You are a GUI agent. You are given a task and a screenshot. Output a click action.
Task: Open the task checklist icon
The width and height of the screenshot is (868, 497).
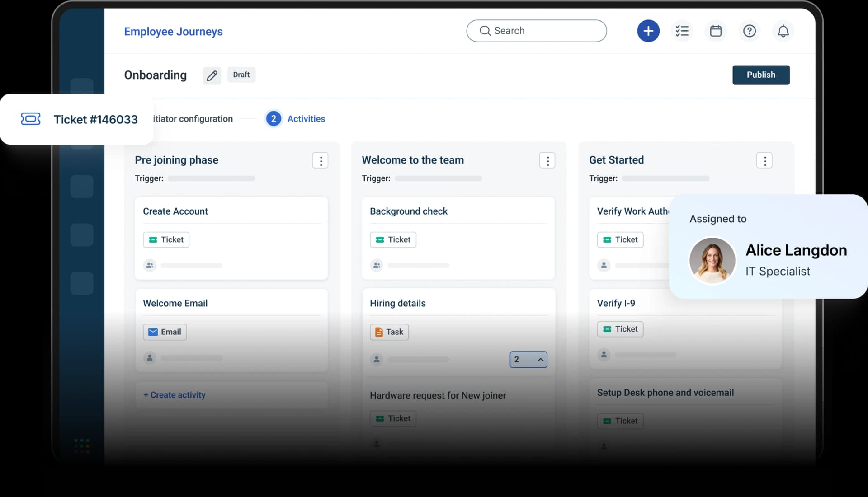pyautogui.click(x=682, y=31)
